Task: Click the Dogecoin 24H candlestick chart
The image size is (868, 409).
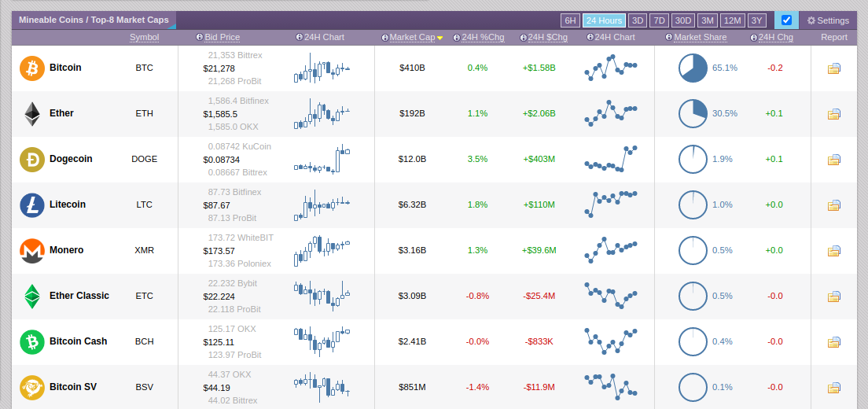Action: click(x=322, y=160)
